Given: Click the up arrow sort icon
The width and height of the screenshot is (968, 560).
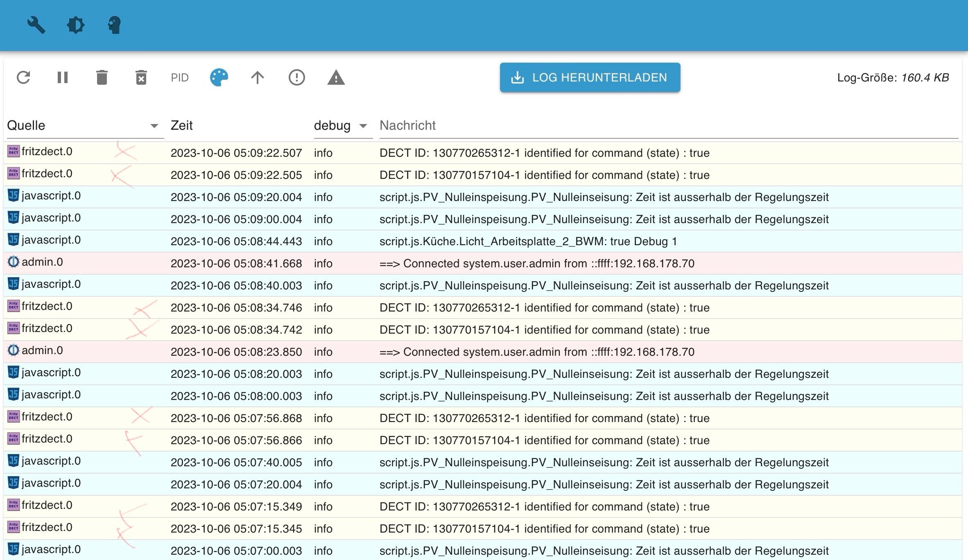Looking at the screenshot, I should pyautogui.click(x=258, y=77).
